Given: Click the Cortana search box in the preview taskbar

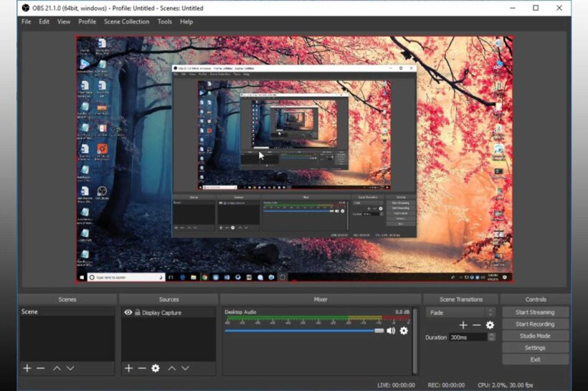Looking at the screenshot, I should 126,278.
